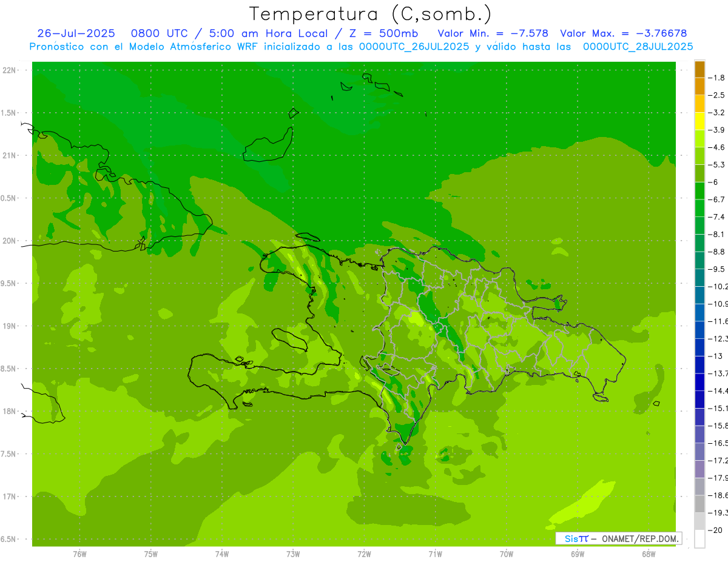
Task: Select the dark orange swatch topping the colorbar
Action: (x=699, y=69)
